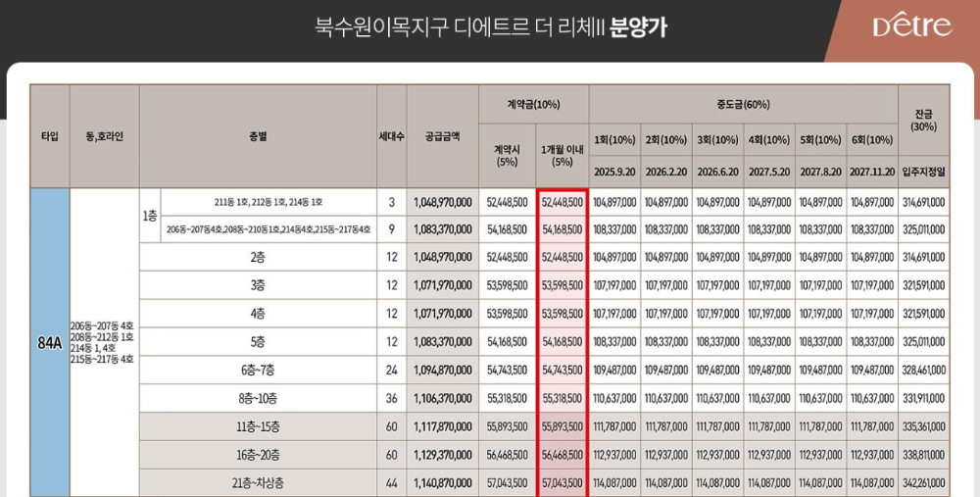The image size is (980, 497).
Task: Click household count 9 in the 1층 second row
Action: pyautogui.click(x=391, y=229)
